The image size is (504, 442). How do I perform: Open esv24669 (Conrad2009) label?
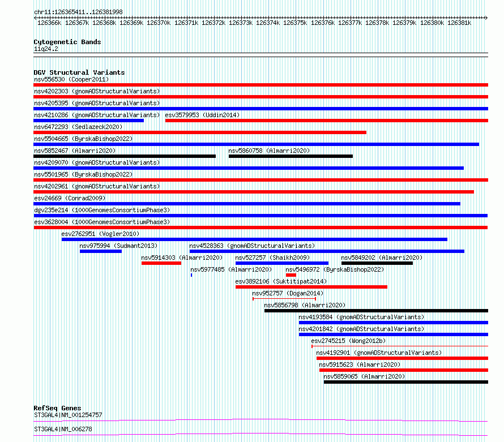70,198
